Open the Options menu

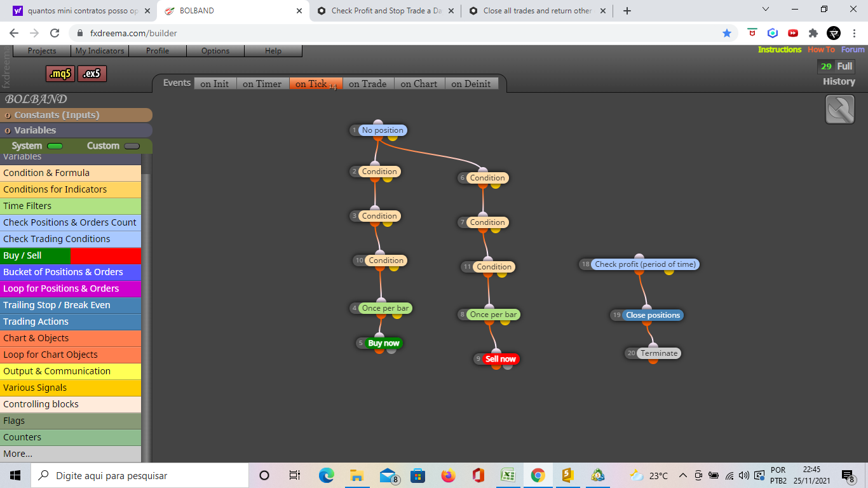point(215,51)
